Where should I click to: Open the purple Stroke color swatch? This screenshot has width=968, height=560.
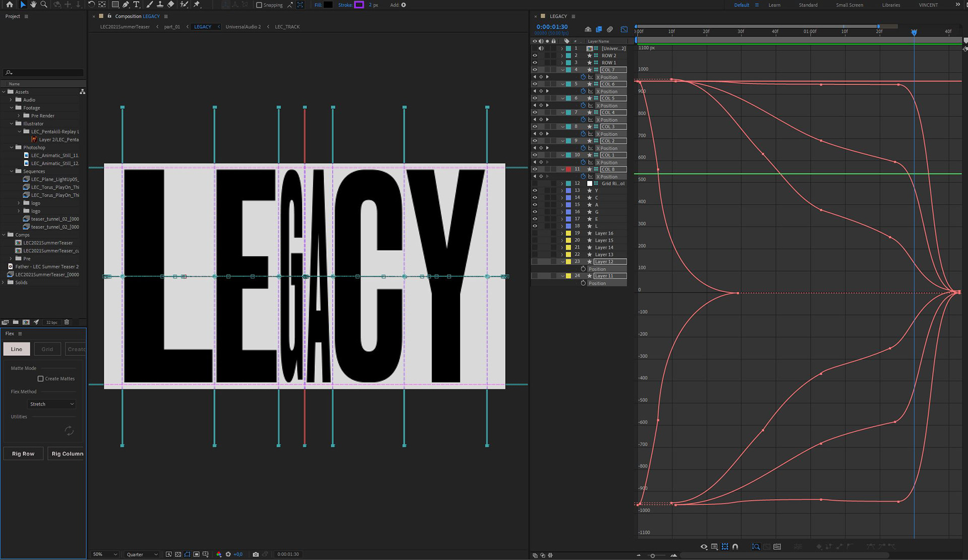pos(359,5)
